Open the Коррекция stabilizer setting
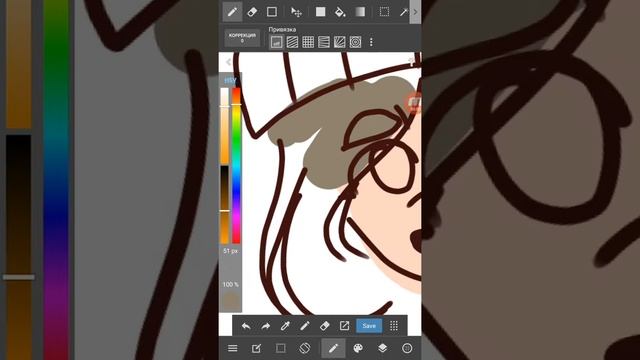The height and width of the screenshot is (360, 640). (x=242, y=38)
